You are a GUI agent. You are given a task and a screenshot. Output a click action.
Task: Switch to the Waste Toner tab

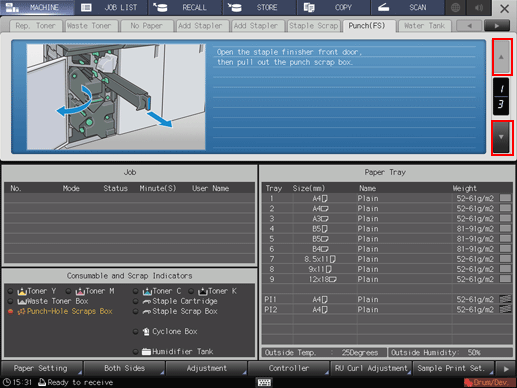[x=89, y=26]
